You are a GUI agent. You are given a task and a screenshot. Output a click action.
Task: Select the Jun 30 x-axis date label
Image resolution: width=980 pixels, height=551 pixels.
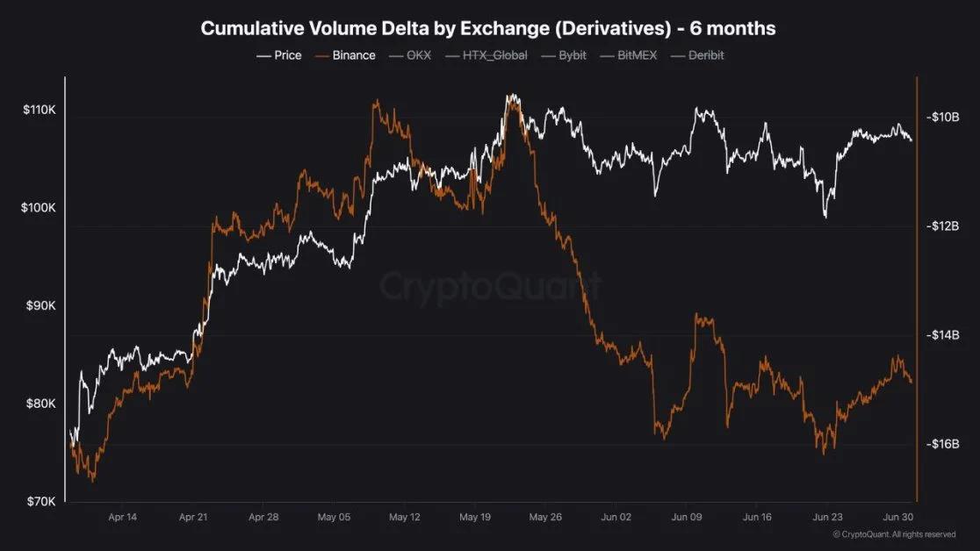click(898, 518)
